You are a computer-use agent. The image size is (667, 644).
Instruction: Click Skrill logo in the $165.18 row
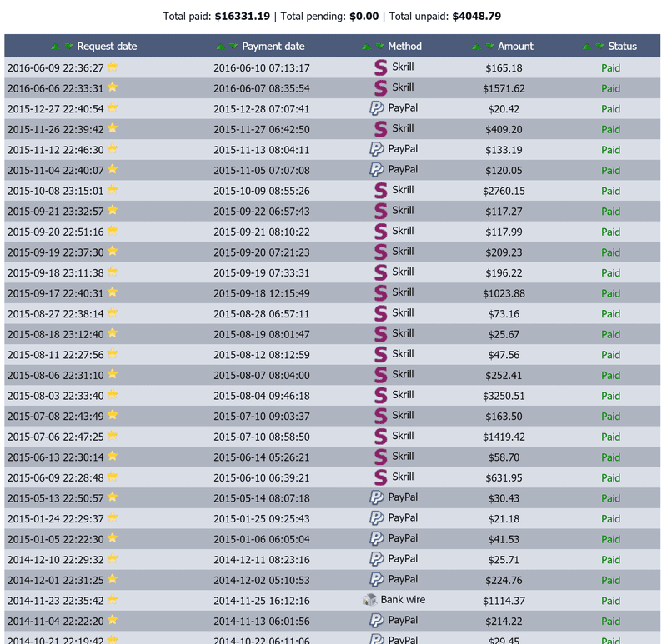click(x=381, y=67)
